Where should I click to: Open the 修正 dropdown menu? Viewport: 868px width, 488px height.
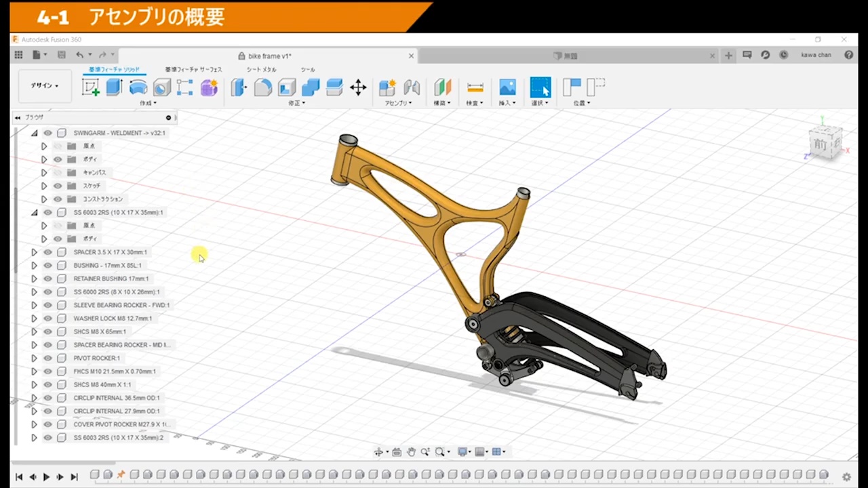[x=297, y=103]
